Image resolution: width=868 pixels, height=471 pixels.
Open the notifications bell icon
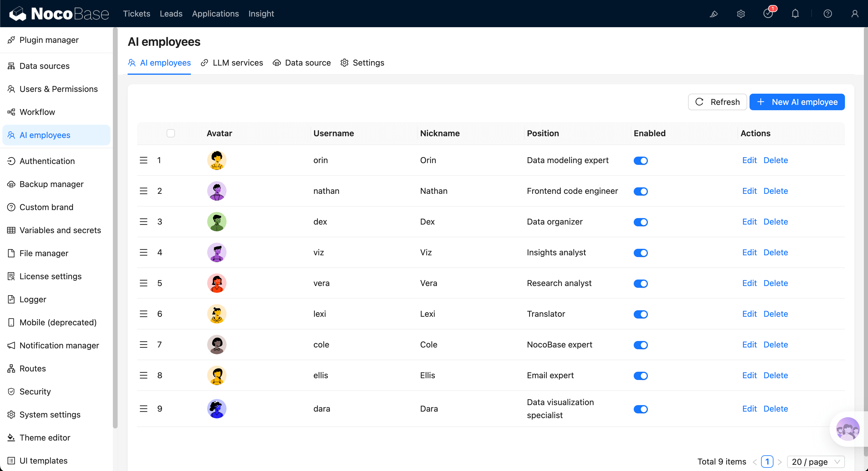pyautogui.click(x=795, y=14)
